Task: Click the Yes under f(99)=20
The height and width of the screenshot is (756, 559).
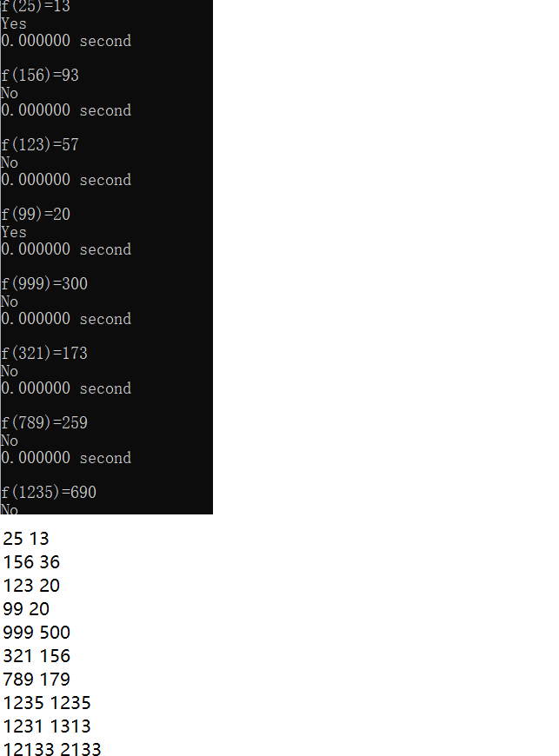Action: [x=14, y=232]
